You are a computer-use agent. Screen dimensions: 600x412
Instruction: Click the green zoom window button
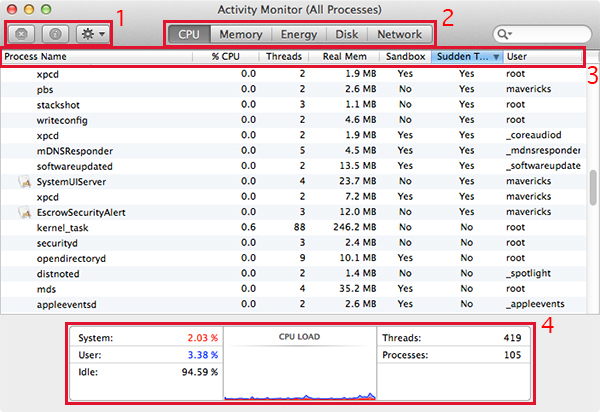click(46, 9)
